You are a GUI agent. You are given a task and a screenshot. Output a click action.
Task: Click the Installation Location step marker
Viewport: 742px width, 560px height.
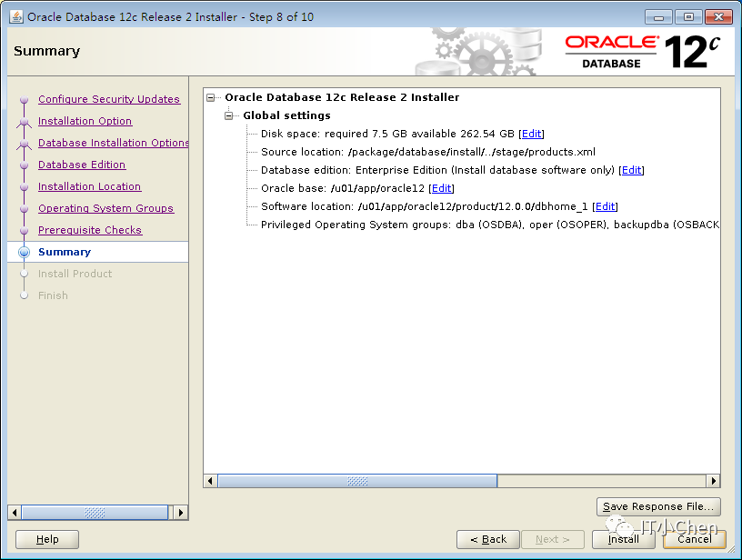pos(25,187)
